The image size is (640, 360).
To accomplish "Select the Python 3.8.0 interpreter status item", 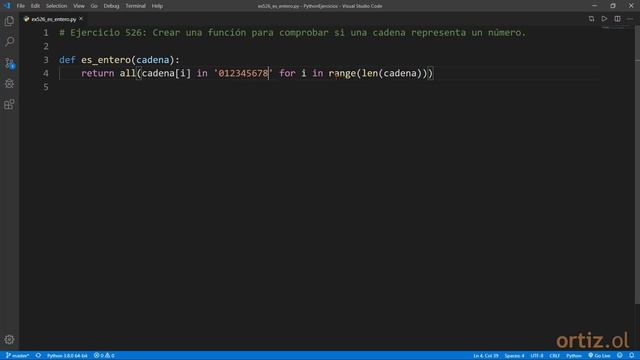I will click(x=67, y=356).
